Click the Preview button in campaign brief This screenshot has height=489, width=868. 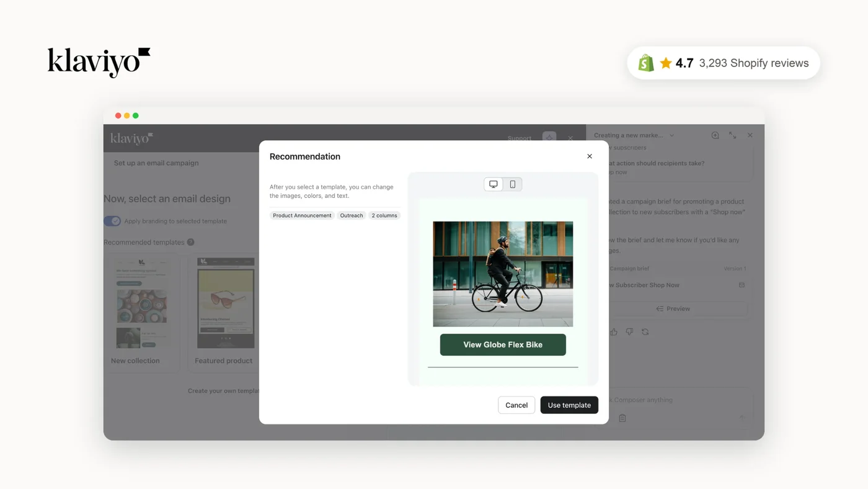point(673,308)
